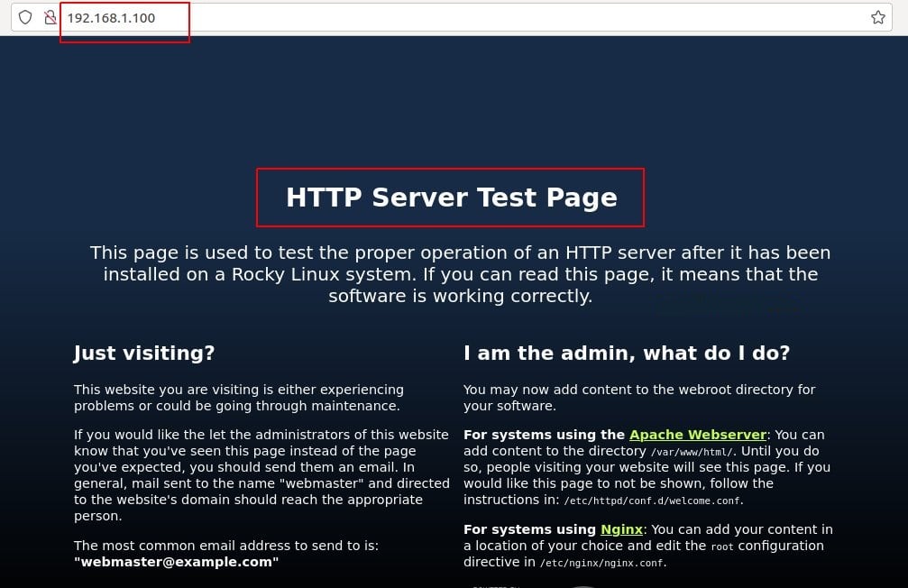Screen dimensions: 908x588
Task: Click the Rocky Linux intro paragraph
Action: [461, 274]
